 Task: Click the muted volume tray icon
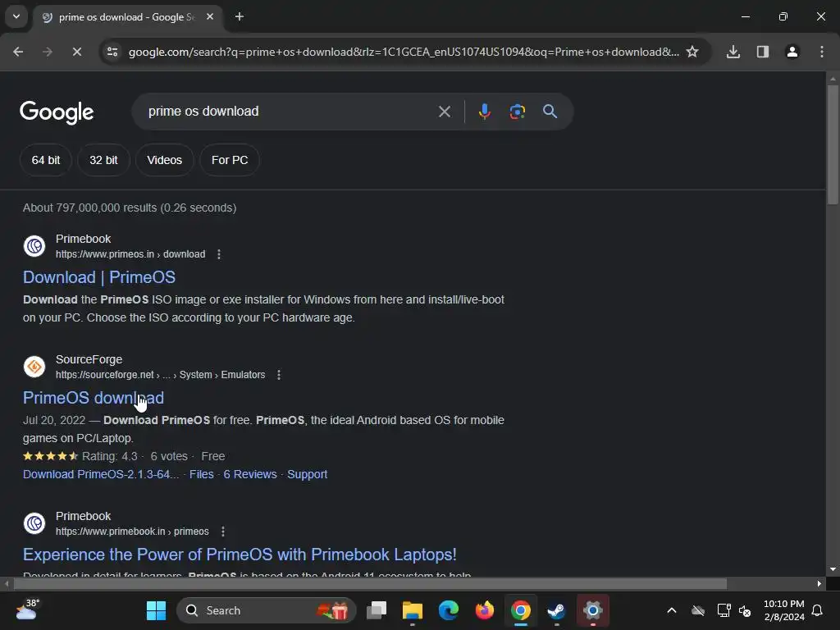[x=745, y=610]
